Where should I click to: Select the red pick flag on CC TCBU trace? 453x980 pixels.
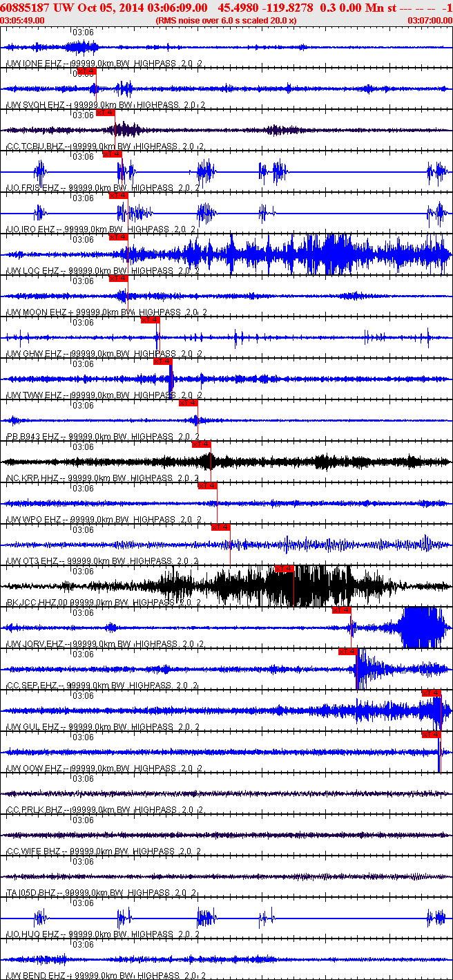point(106,113)
